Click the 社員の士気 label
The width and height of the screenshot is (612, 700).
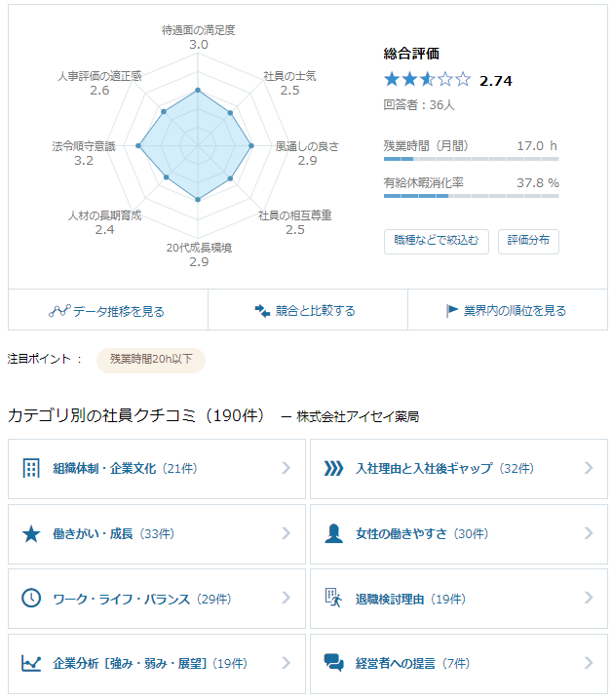pos(289,76)
